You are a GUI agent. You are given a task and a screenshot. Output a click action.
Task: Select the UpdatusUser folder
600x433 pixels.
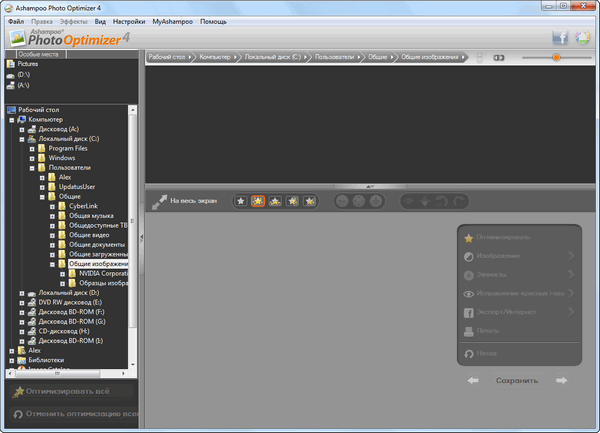point(77,187)
